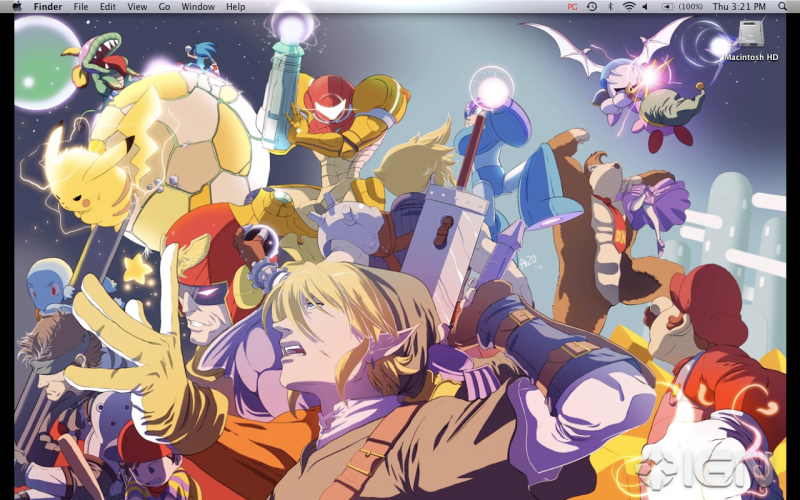Open the Apple menu
This screenshot has height=500, width=800.
pos(17,7)
